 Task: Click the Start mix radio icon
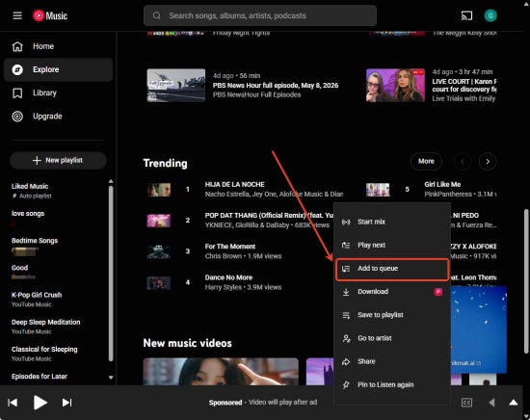point(346,222)
